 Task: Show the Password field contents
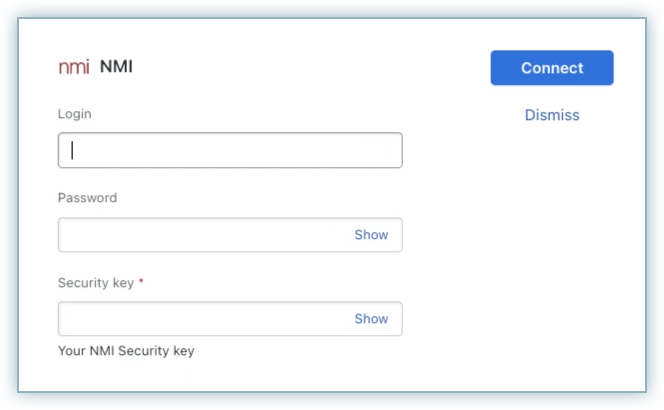pos(371,235)
